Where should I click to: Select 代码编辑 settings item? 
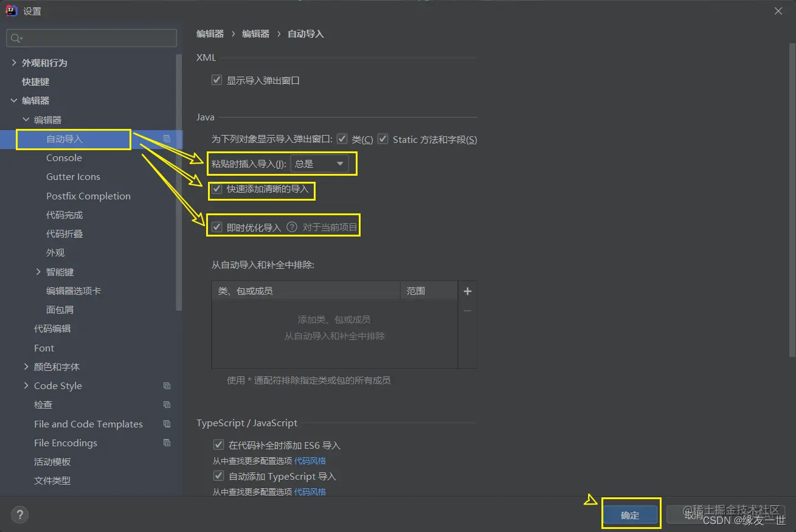click(52, 329)
